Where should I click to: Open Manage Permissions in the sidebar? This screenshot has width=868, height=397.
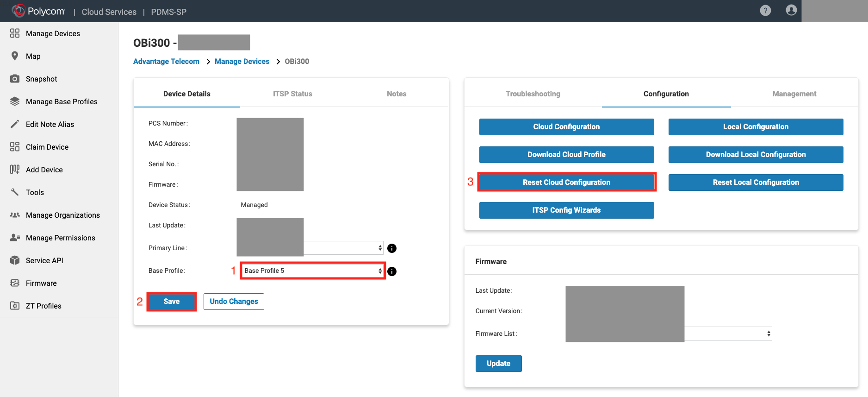[x=61, y=238]
